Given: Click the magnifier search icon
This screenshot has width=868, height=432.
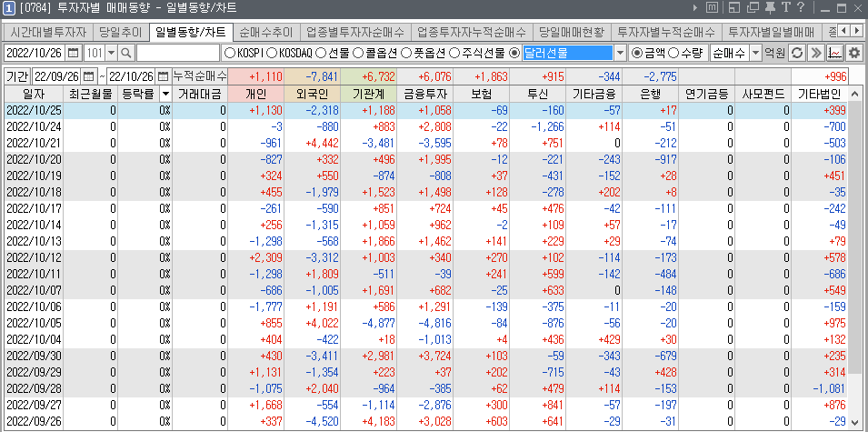Looking at the screenshot, I should pyautogui.click(x=126, y=53).
